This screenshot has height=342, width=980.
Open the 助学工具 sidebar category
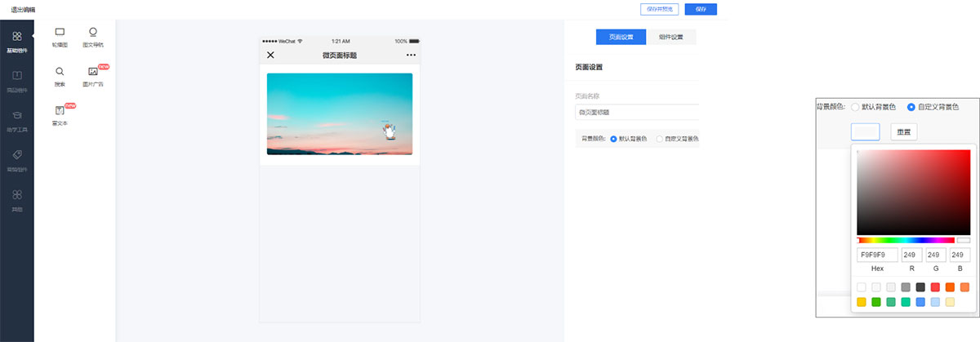point(16,121)
